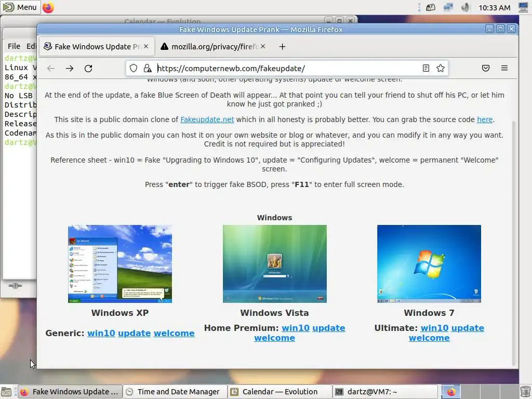Open the File menu in the terminal window

pyautogui.click(x=14, y=46)
